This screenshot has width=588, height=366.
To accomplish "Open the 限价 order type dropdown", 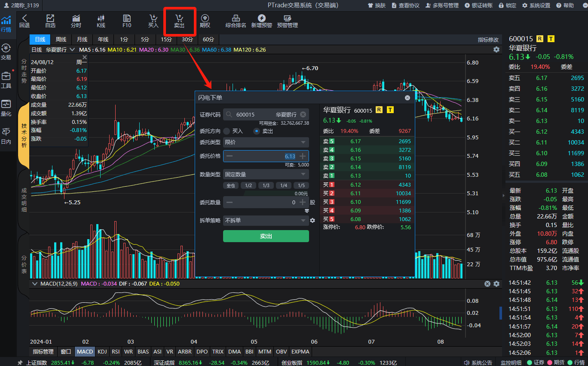I will 266,142.
